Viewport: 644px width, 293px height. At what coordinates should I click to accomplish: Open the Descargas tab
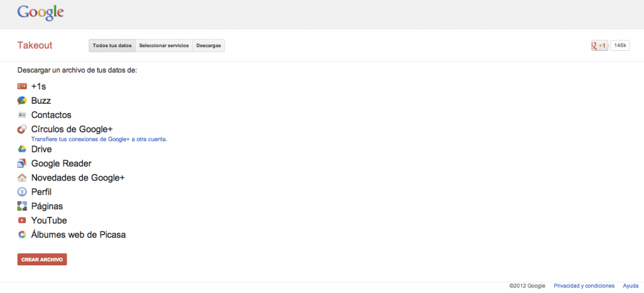pos(209,45)
